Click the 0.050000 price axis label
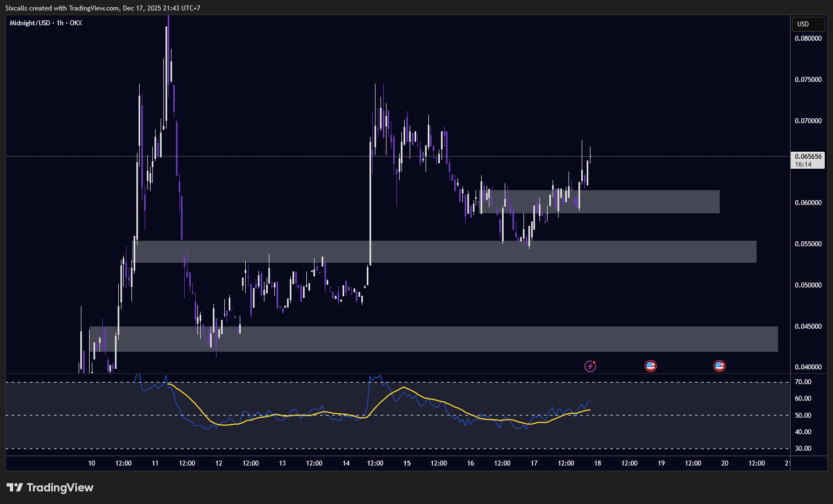This screenshot has height=504, width=833. (x=808, y=285)
